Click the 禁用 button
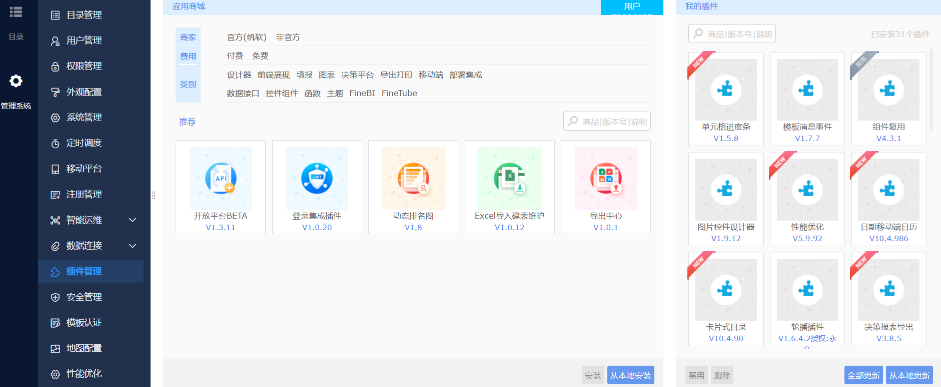This screenshot has height=387, width=941. pyautogui.click(x=696, y=376)
